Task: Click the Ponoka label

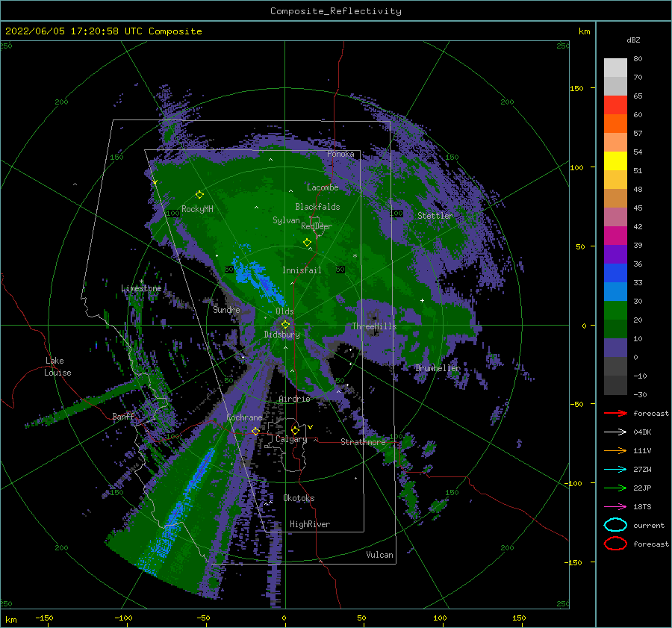Action: 340,154
